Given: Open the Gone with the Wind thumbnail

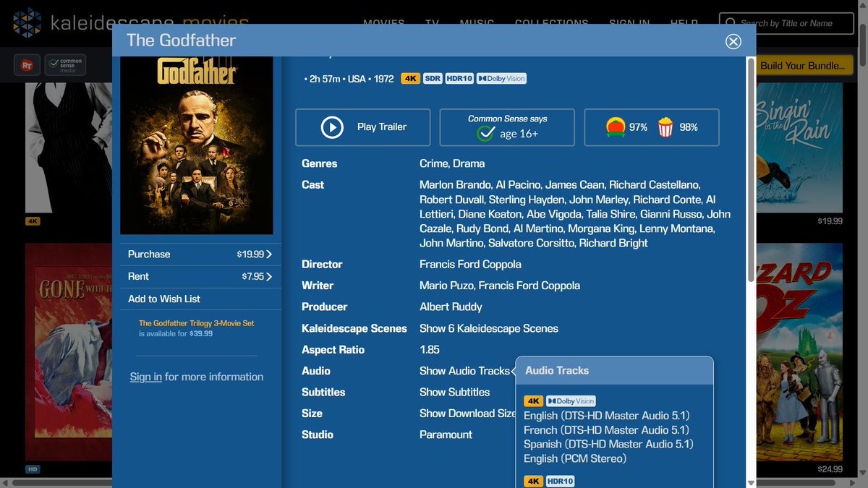Looking at the screenshot, I should pyautogui.click(x=69, y=351).
